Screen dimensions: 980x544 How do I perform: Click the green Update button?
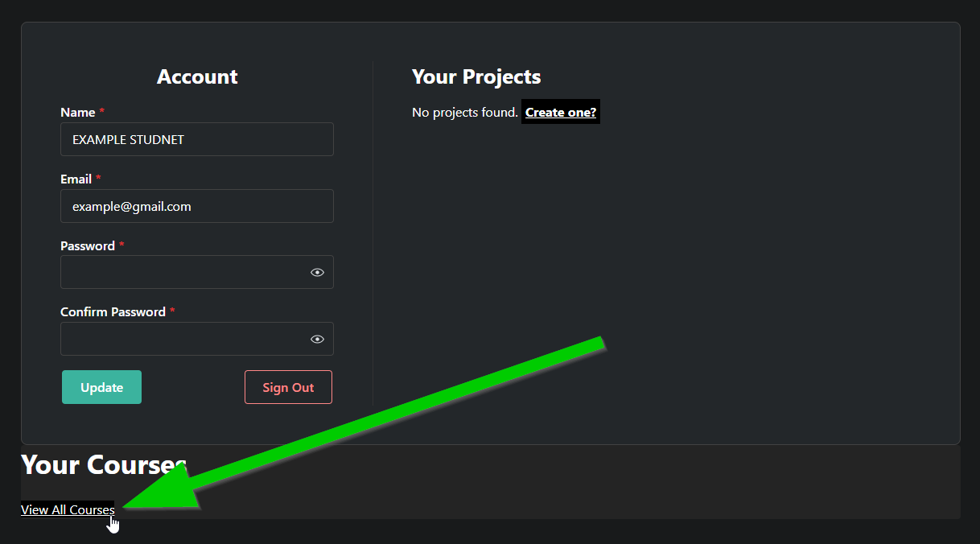click(x=101, y=387)
